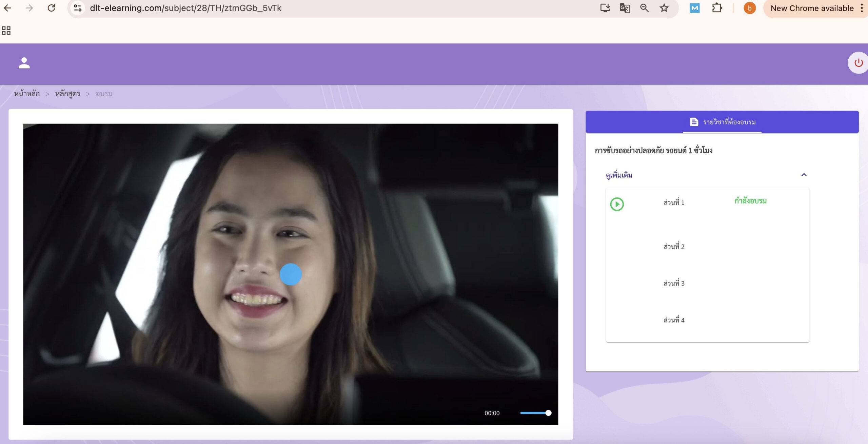Screen dimensions: 868x444
Task: Navigate to หน้าหลัก breadcrumb link
Action: click(26, 93)
